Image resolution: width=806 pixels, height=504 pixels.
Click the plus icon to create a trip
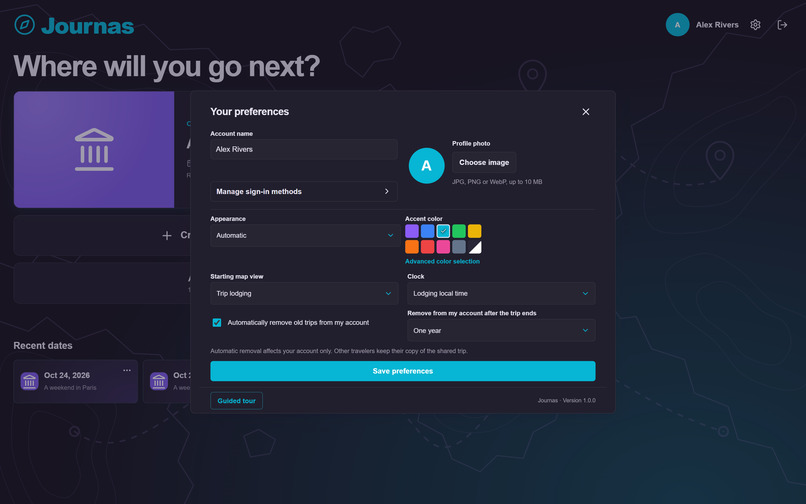(167, 236)
